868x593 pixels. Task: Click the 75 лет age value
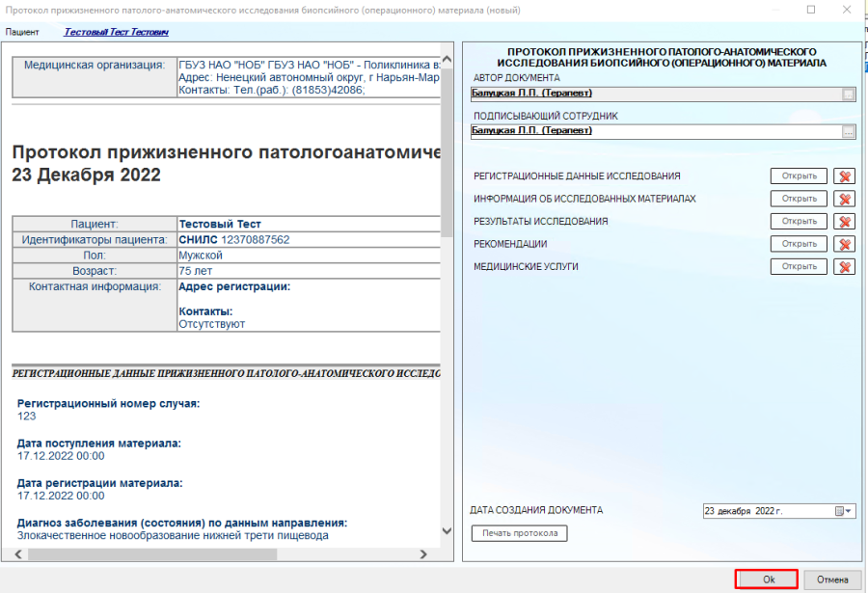[196, 271]
